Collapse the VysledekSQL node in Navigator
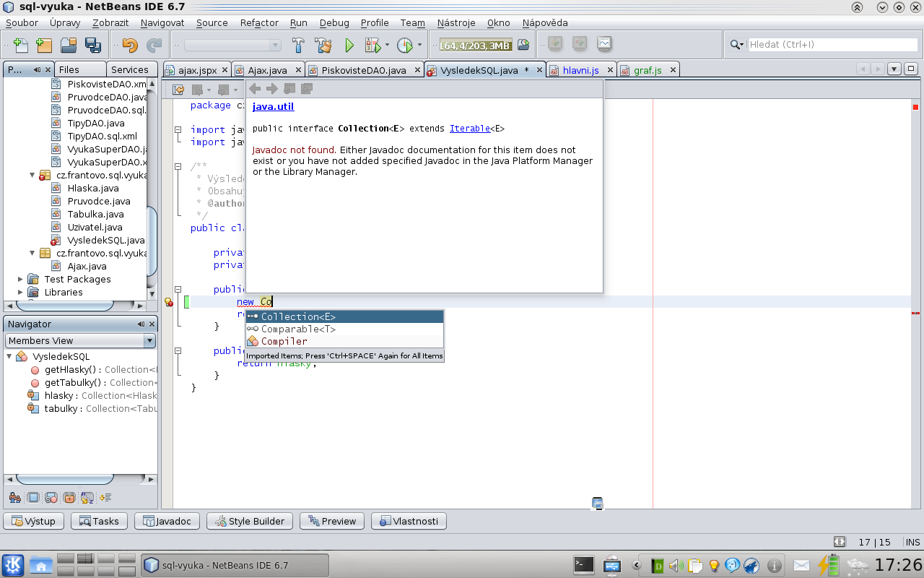 click(x=10, y=356)
